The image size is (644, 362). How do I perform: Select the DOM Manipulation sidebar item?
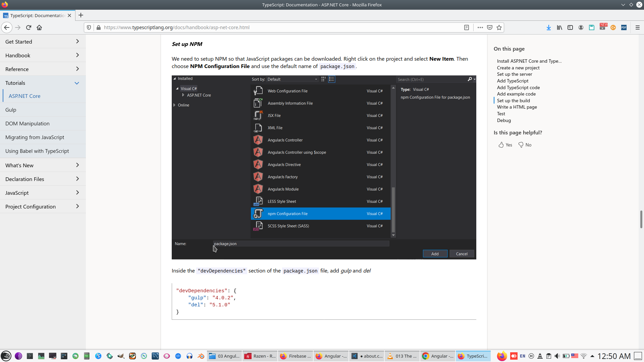pos(28,123)
